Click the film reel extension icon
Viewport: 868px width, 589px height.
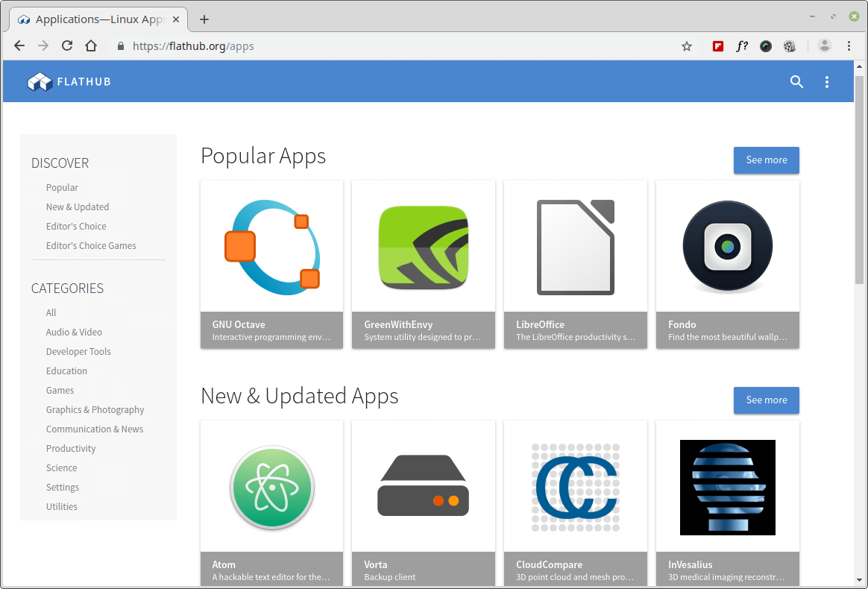(x=790, y=46)
